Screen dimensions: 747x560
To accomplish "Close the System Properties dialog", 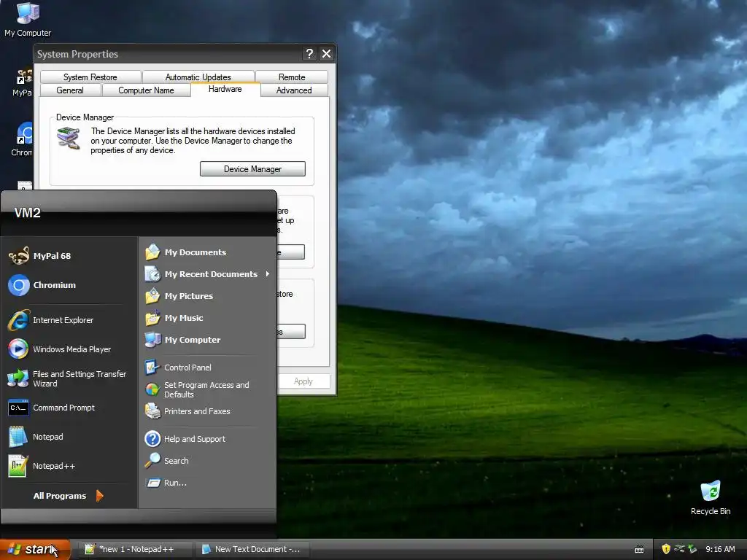I will coord(326,54).
